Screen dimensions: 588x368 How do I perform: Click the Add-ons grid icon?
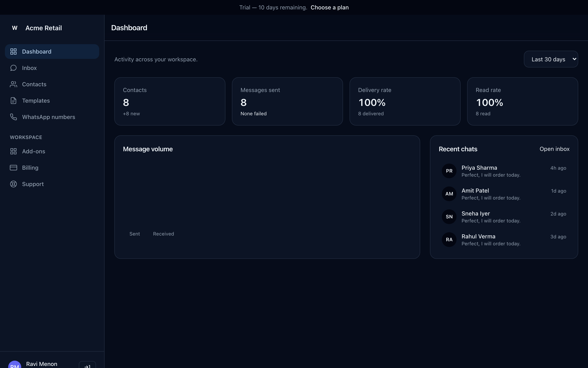tap(13, 151)
